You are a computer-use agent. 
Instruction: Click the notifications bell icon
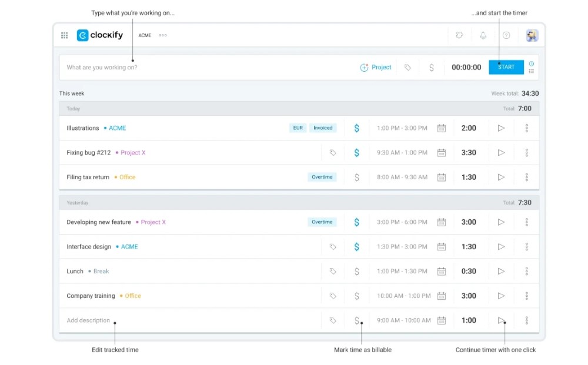[x=483, y=35]
